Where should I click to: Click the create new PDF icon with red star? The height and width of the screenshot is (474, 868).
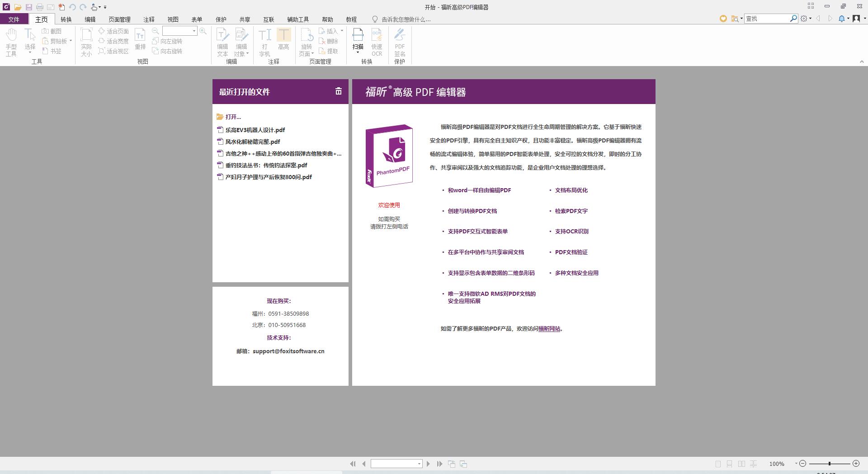point(61,7)
